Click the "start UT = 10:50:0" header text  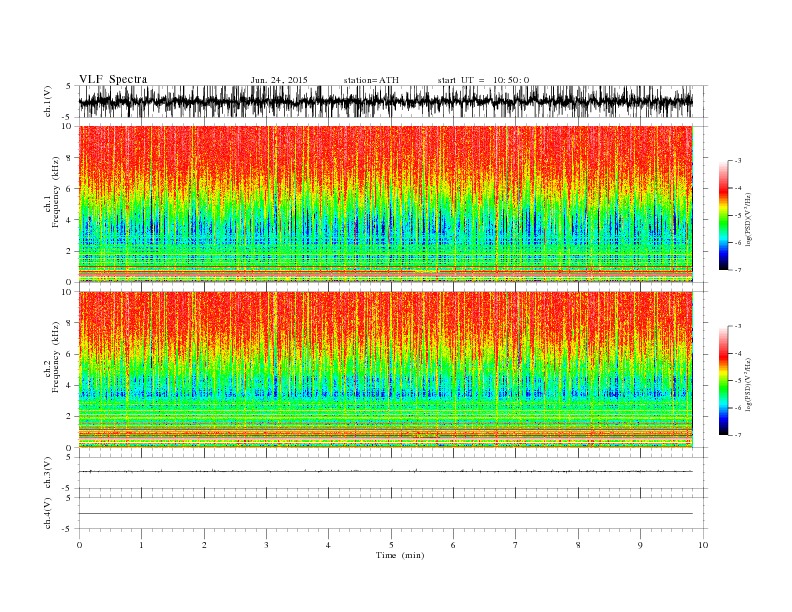coord(483,80)
